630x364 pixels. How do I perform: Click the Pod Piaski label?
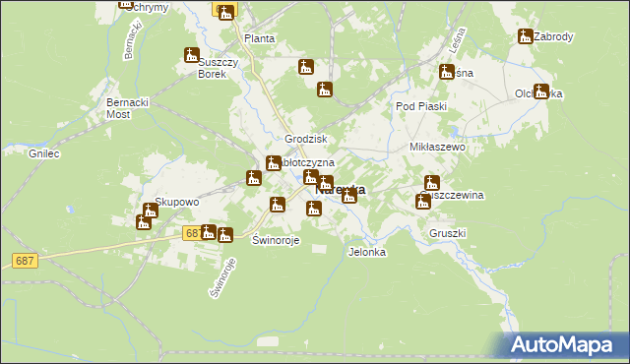click(x=421, y=106)
